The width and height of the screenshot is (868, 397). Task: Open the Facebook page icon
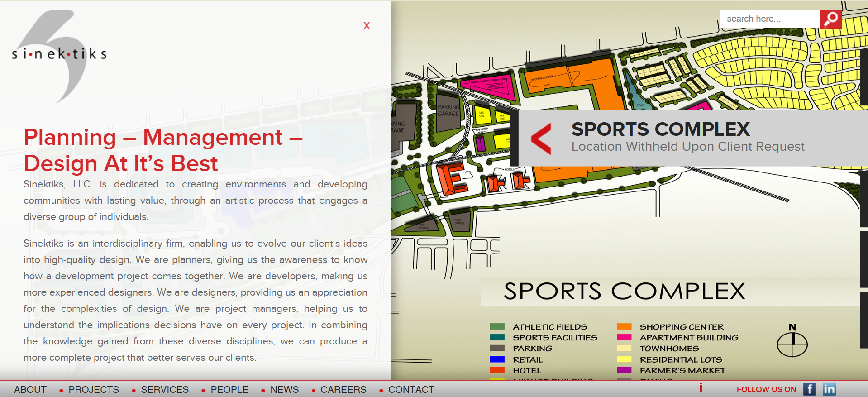coord(809,389)
